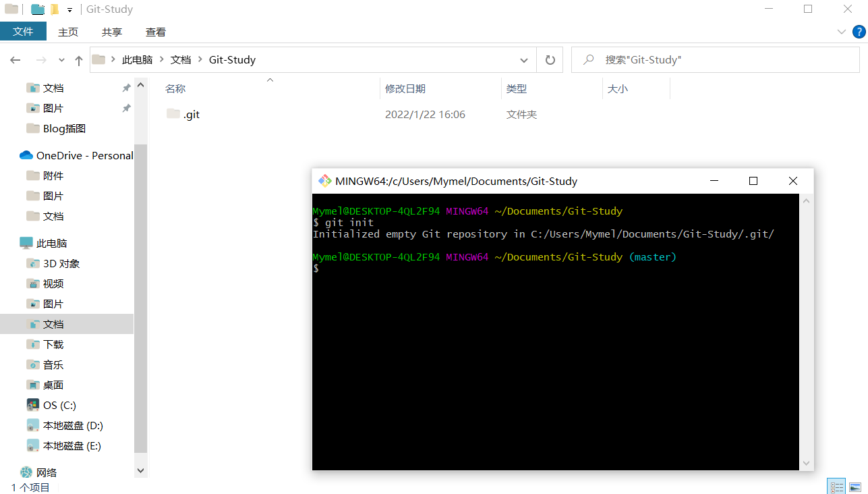The image size is (868, 494).
Task: Click the terminal scrollbar up arrow
Action: [x=806, y=200]
